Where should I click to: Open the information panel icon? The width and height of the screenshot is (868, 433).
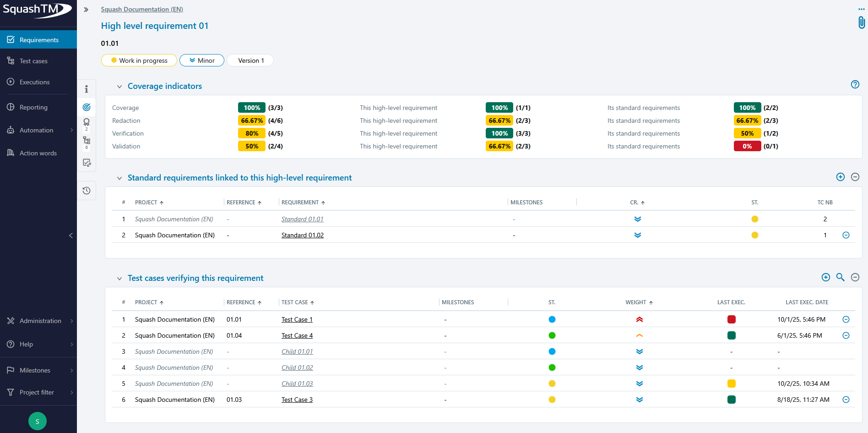[87, 89]
